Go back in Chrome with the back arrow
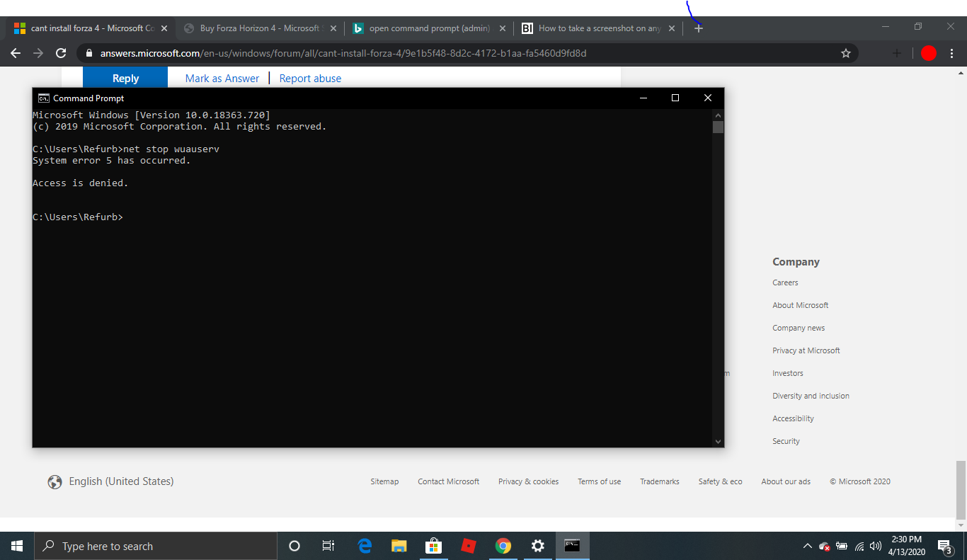967x560 pixels. [16, 53]
